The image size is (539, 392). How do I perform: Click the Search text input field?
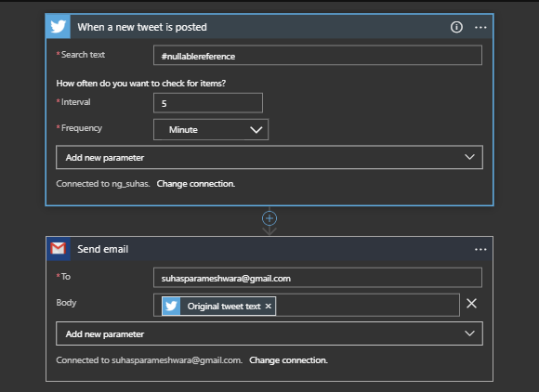pyautogui.click(x=318, y=56)
